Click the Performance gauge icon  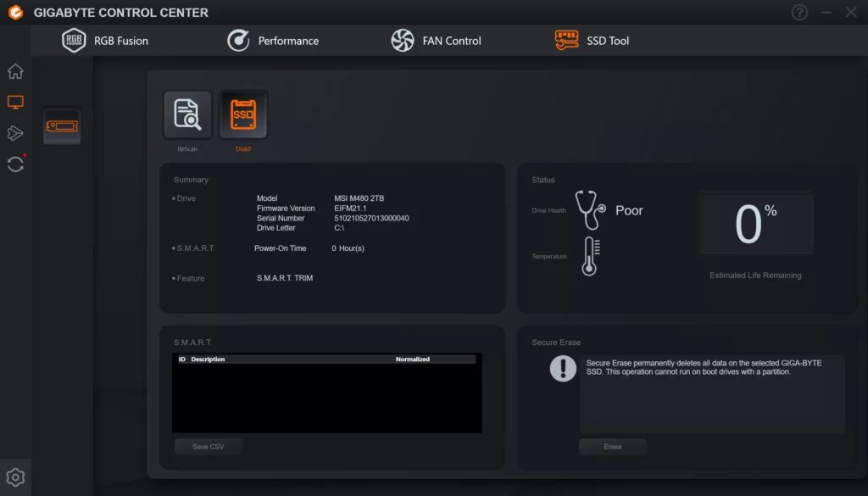coord(238,41)
